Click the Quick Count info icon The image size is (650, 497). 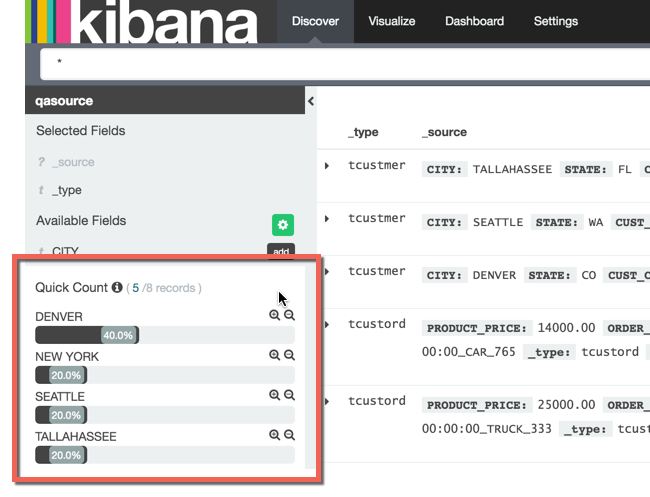point(117,288)
